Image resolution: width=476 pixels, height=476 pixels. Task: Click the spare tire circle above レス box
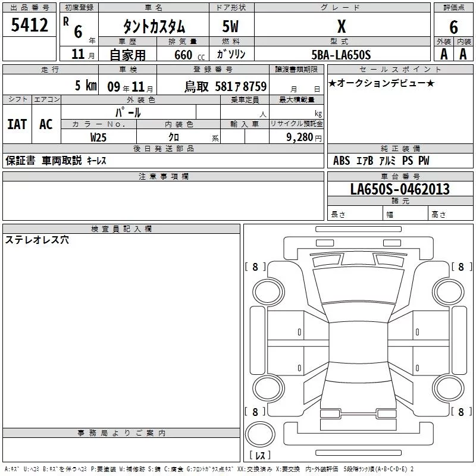pyautogui.click(x=260, y=433)
